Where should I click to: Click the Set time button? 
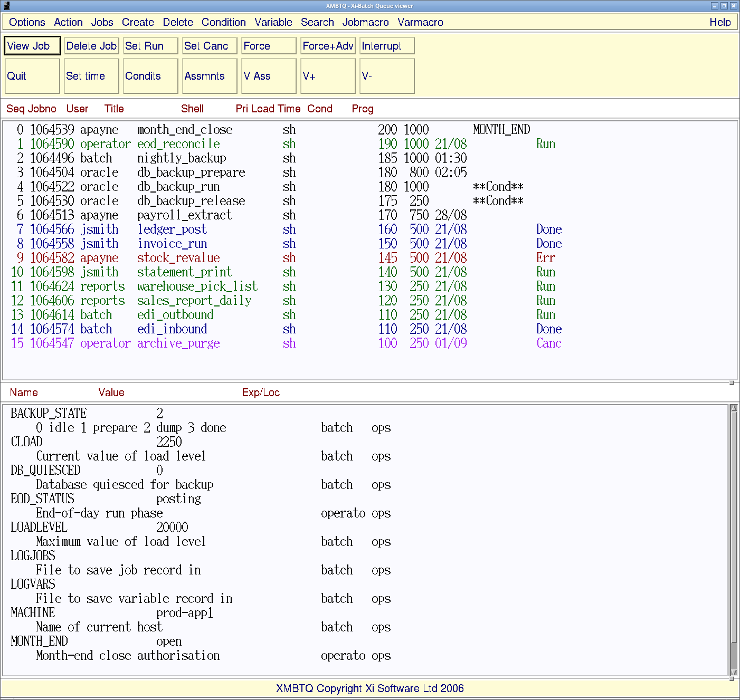click(91, 76)
